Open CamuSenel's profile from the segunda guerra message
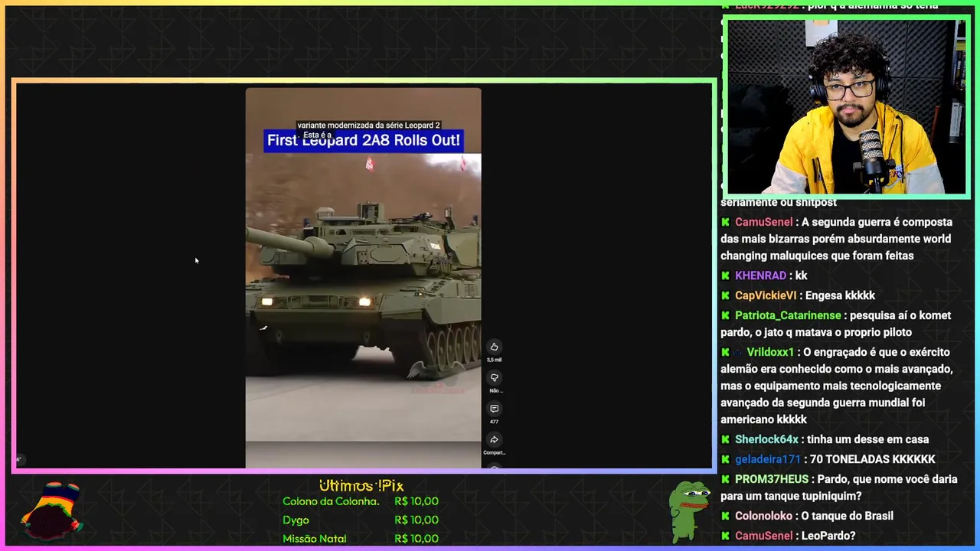 pyautogui.click(x=763, y=222)
